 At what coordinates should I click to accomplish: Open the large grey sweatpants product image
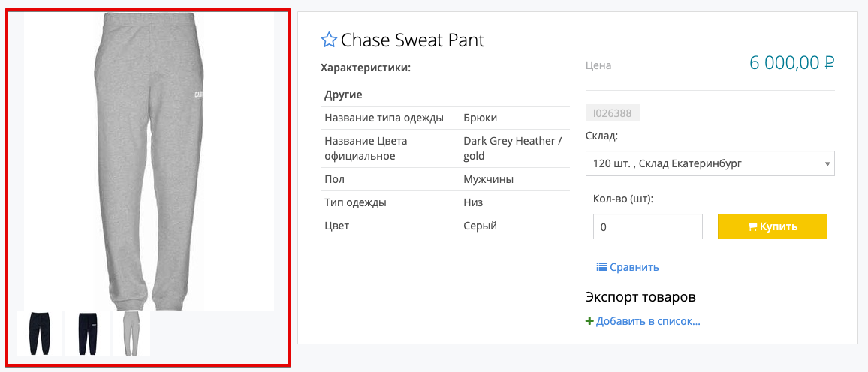click(x=149, y=161)
